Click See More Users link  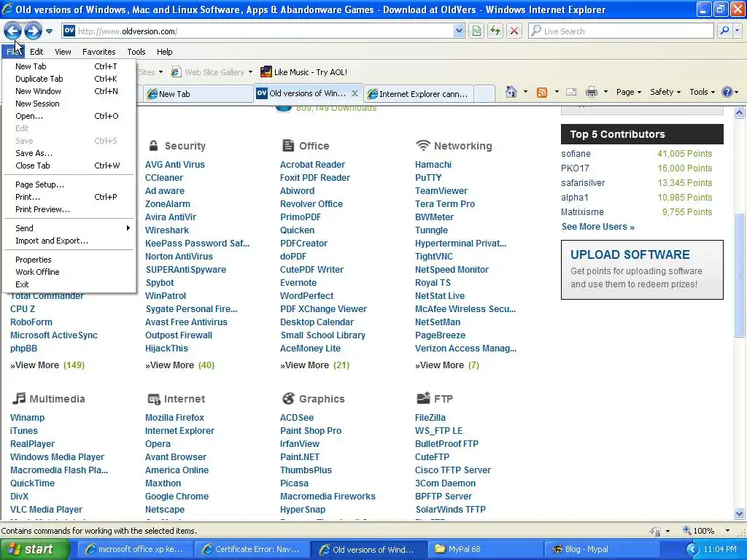[598, 227]
